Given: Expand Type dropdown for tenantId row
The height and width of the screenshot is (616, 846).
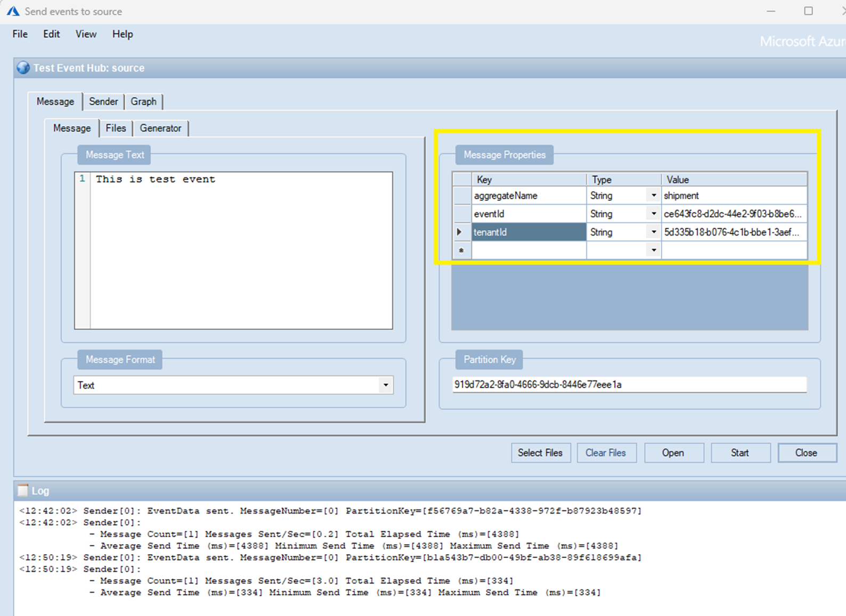Looking at the screenshot, I should (x=654, y=232).
